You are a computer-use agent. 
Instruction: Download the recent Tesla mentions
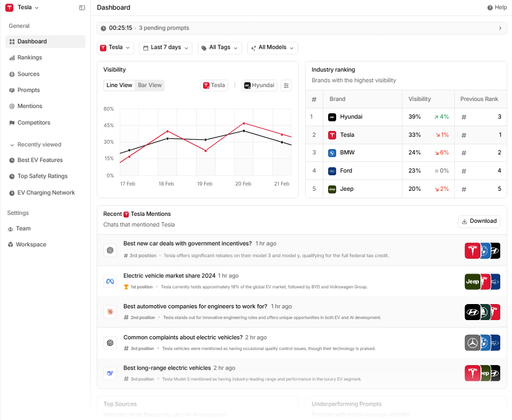pos(479,221)
